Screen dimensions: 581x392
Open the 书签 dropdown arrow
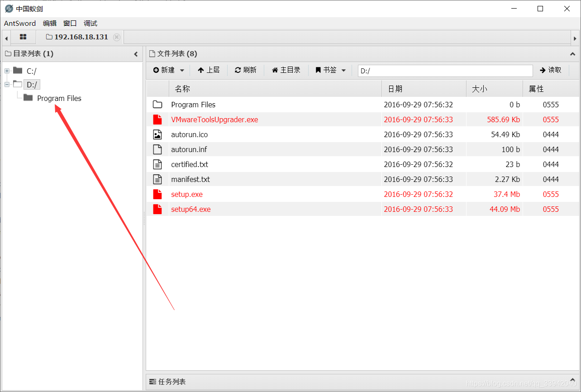click(x=343, y=71)
